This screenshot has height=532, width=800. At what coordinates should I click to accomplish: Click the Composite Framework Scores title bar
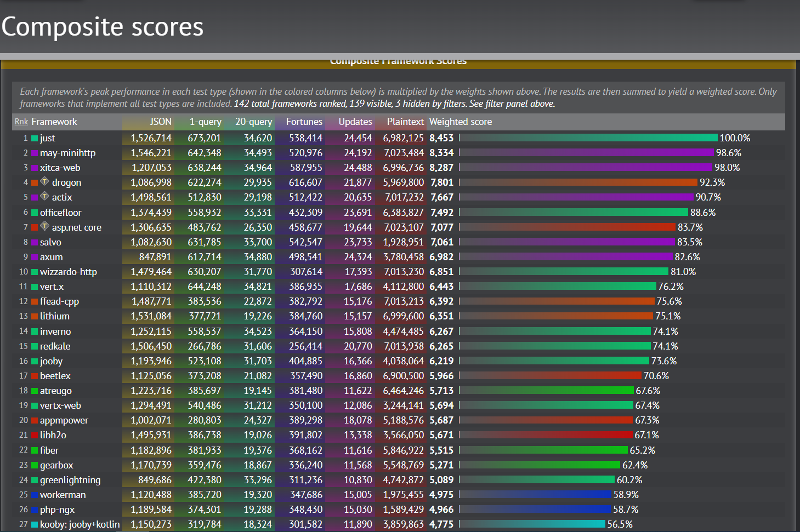[x=399, y=61]
